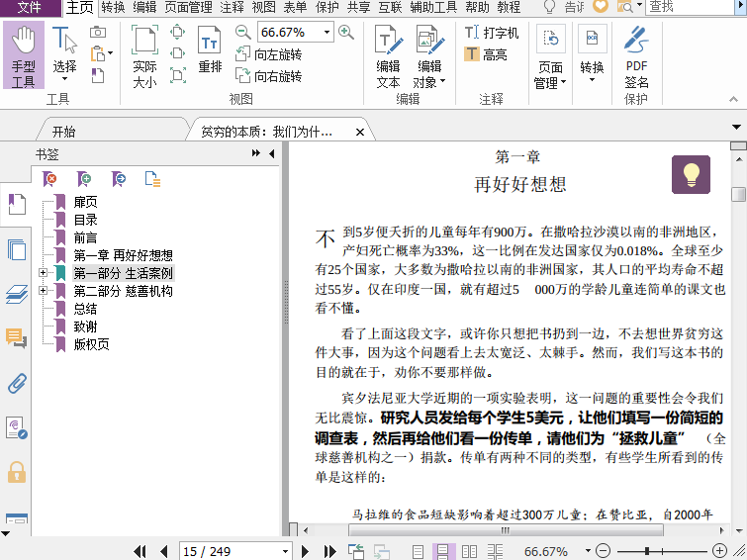This screenshot has height=560, width=747.
Task: Switch to facing pages view mode
Action: (469, 551)
